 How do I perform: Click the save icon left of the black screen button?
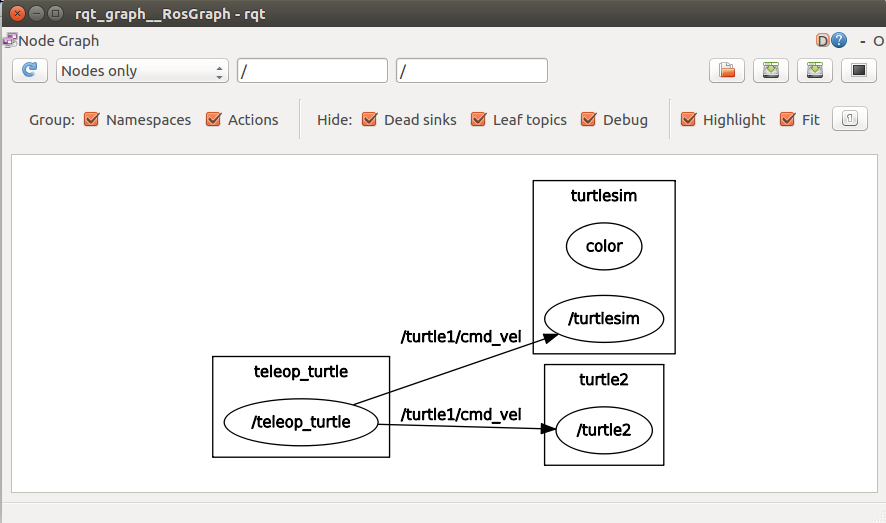click(x=815, y=70)
